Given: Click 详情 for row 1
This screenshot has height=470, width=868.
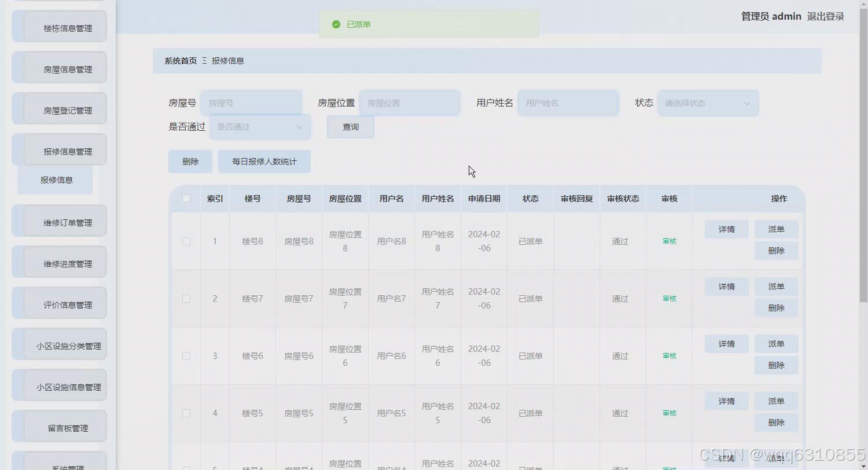Looking at the screenshot, I should pos(726,229).
